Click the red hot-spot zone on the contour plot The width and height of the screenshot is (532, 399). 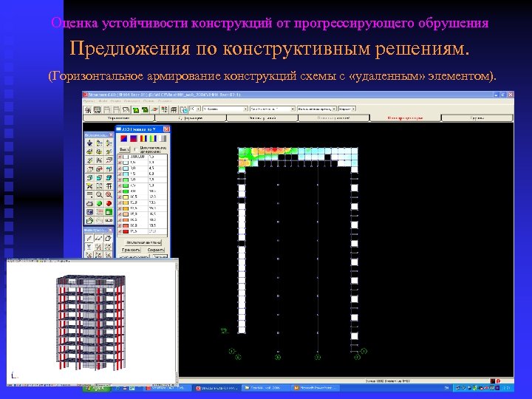(x=274, y=150)
